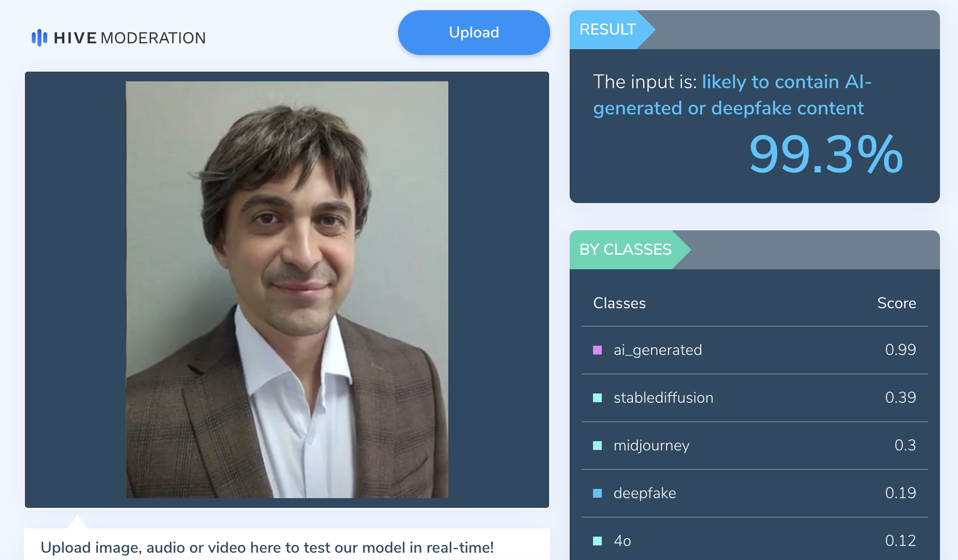Click the uploaded portrait image
This screenshot has height=560, width=958.
click(287, 290)
